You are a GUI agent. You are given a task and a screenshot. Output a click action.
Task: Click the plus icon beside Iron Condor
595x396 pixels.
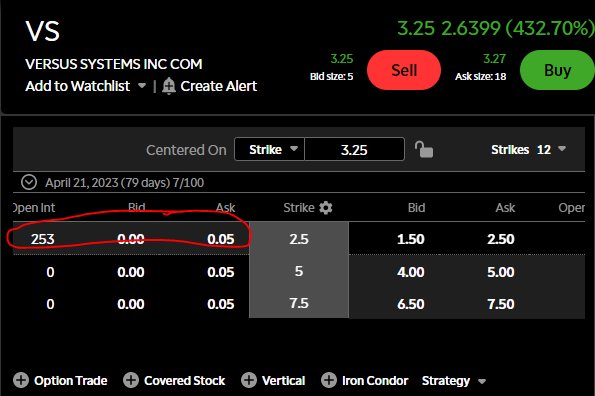329,380
